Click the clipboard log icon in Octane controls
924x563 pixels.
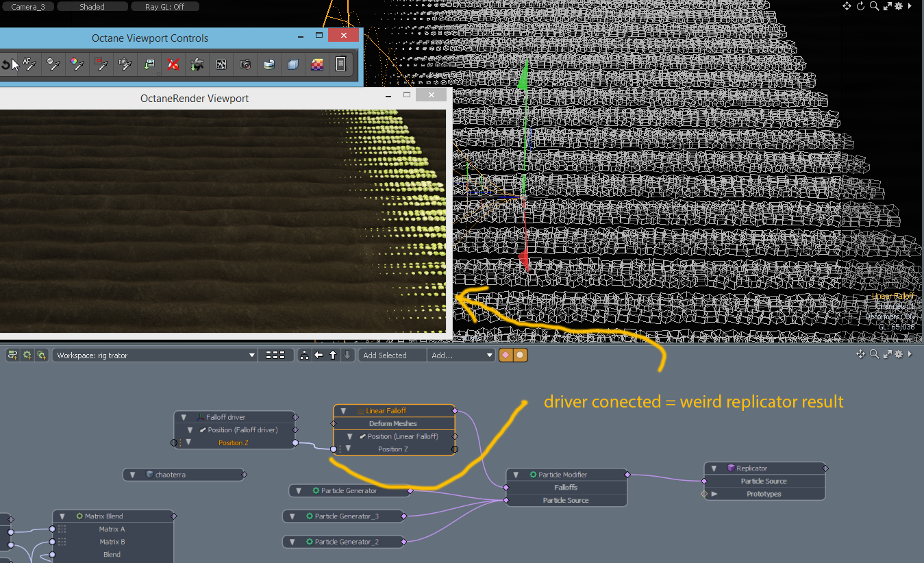pos(340,64)
